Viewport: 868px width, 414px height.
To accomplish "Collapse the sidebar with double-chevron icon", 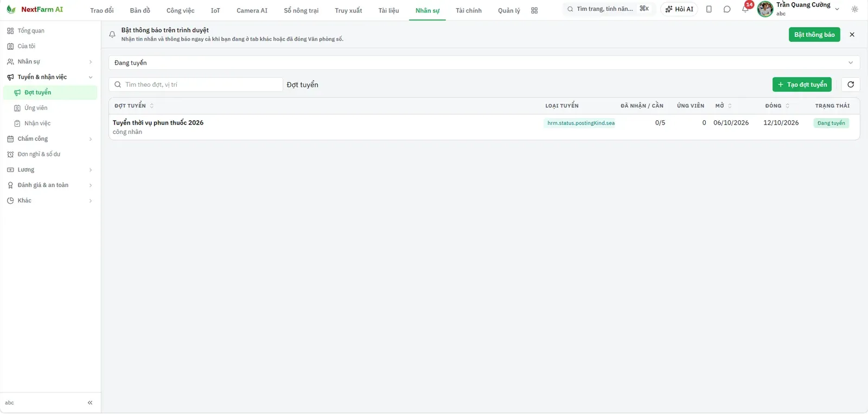I will [90, 403].
